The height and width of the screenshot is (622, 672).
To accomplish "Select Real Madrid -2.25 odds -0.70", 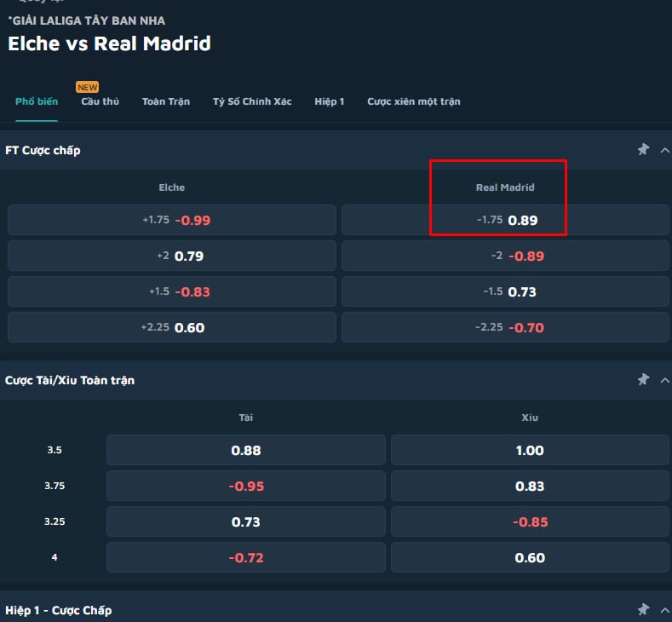I will (505, 327).
